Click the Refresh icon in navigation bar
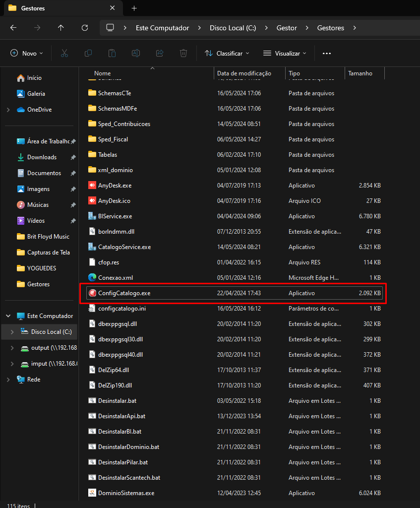 click(x=85, y=28)
